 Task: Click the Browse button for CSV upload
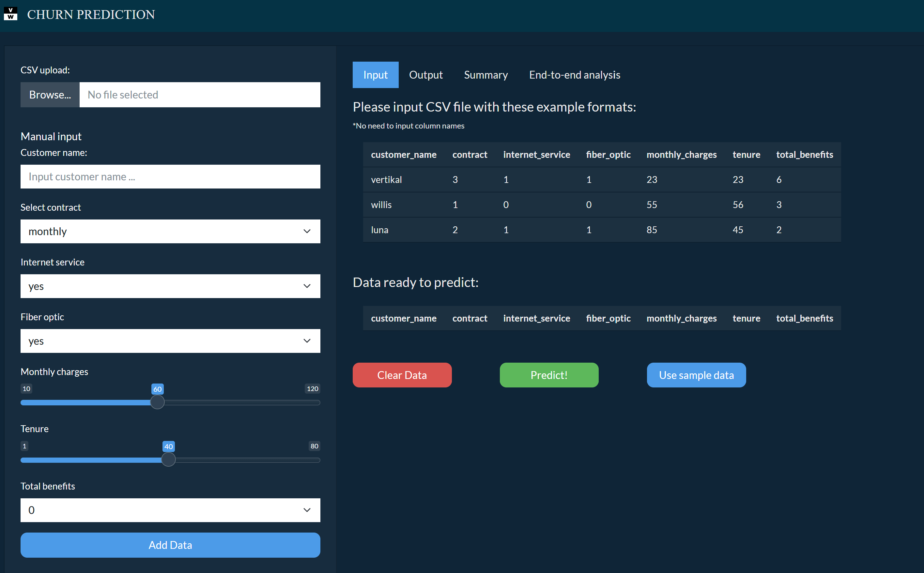pyautogui.click(x=50, y=94)
